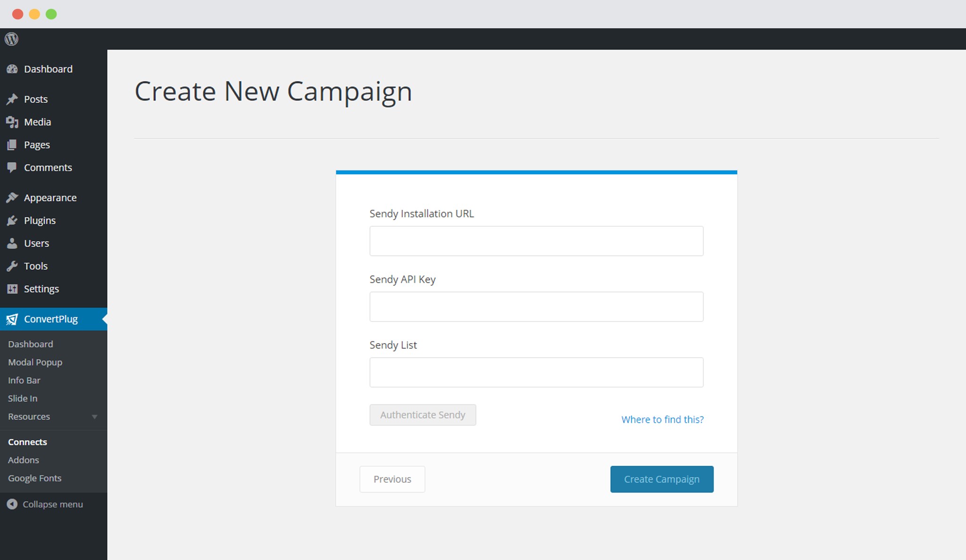
Task: Focus the Sendy Installation URL field
Action: (536, 241)
